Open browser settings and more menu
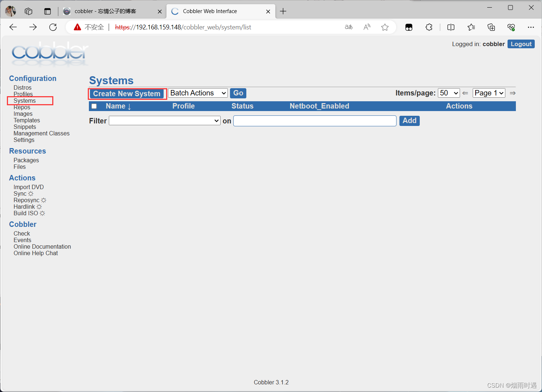 click(531, 27)
